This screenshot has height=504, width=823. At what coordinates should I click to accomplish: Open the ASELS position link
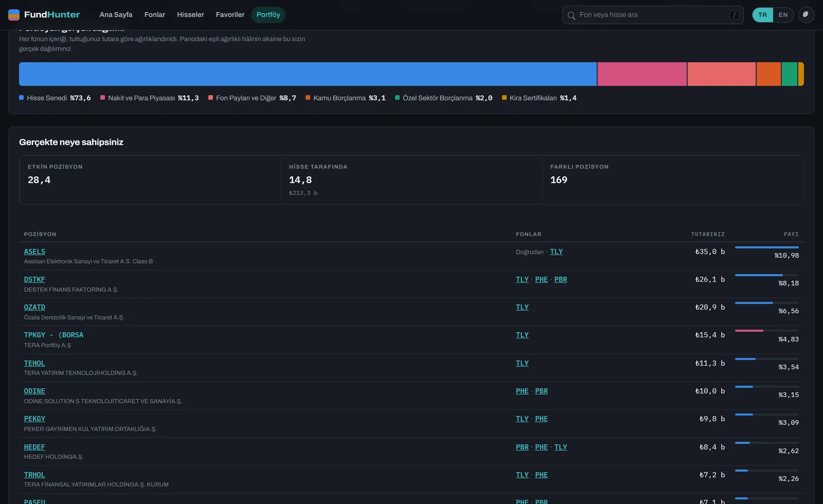[34, 251]
